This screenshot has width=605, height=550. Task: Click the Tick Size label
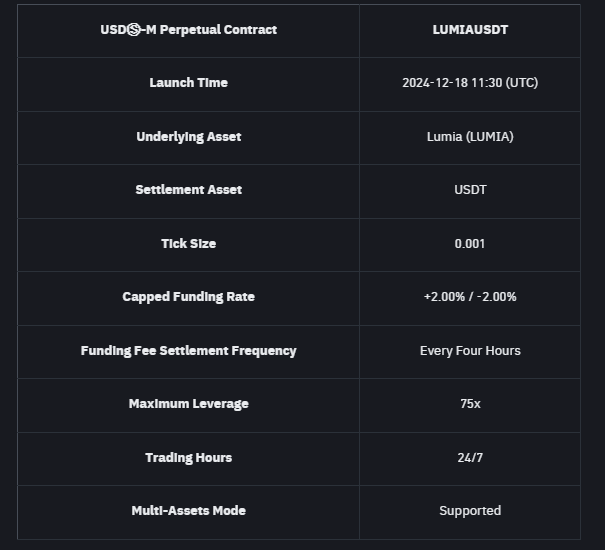[x=188, y=244]
